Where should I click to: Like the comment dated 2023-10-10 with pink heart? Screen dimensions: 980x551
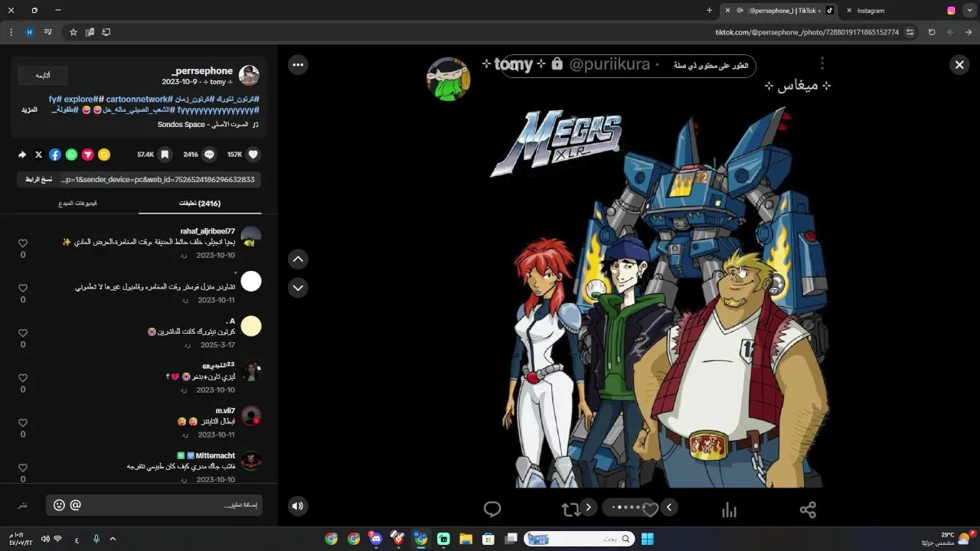coord(23,378)
